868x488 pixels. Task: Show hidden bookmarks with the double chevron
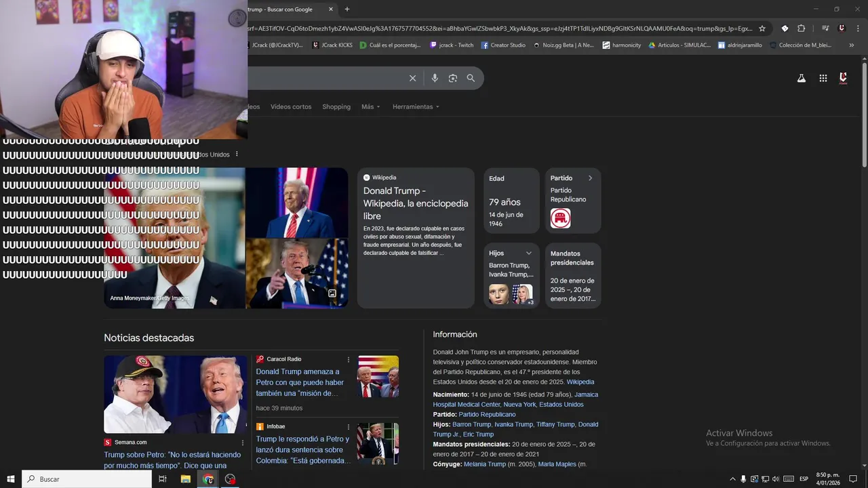[x=852, y=45]
